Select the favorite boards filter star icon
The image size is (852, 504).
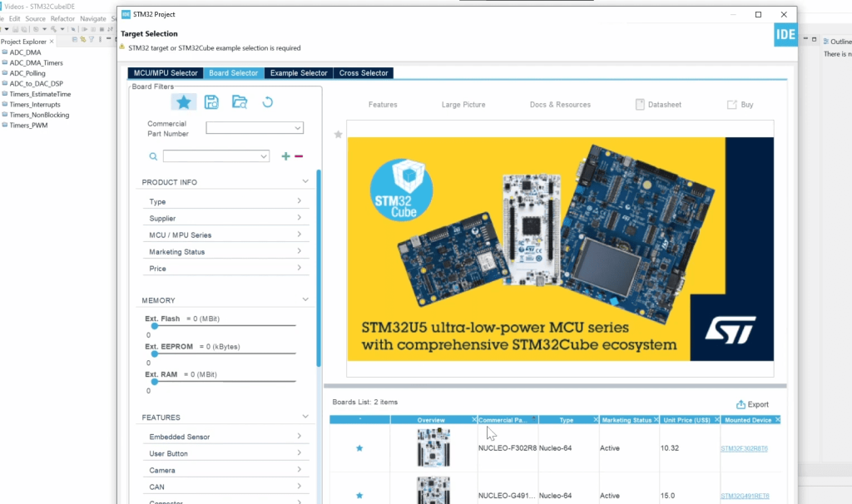[184, 101]
